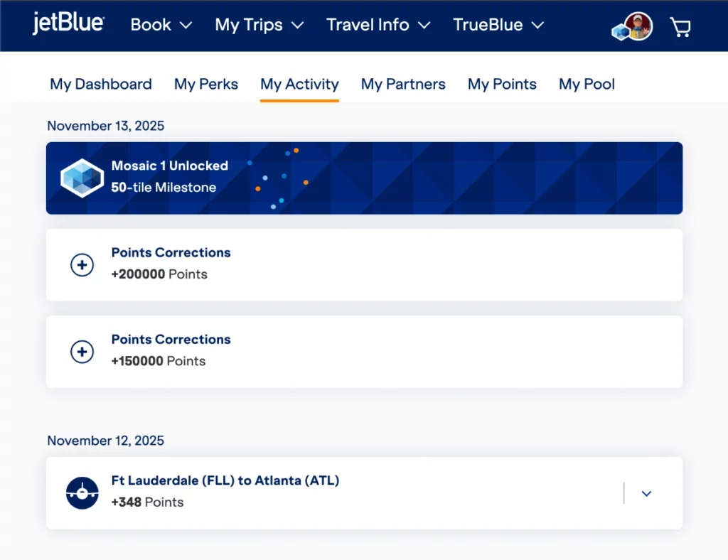The height and width of the screenshot is (560, 728).
Task: Click the plus icon on +150000 Points Corrections
Action: (x=82, y=351)
